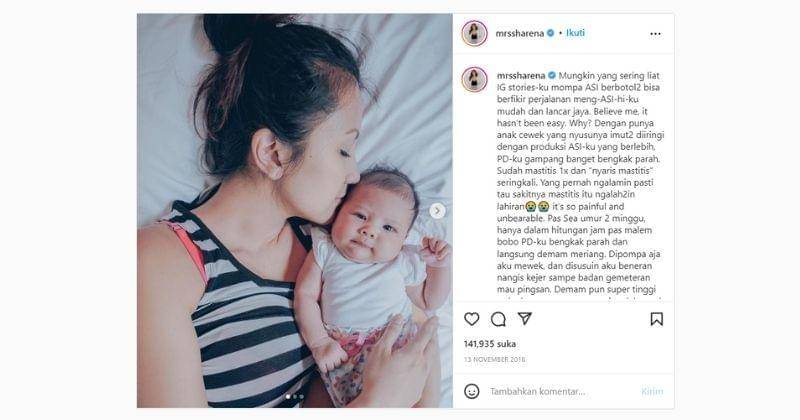Image resolution: width=800 pixels, height=420 pixels.
Task: Click the header profile avatar
Action: tap(474, 34)
